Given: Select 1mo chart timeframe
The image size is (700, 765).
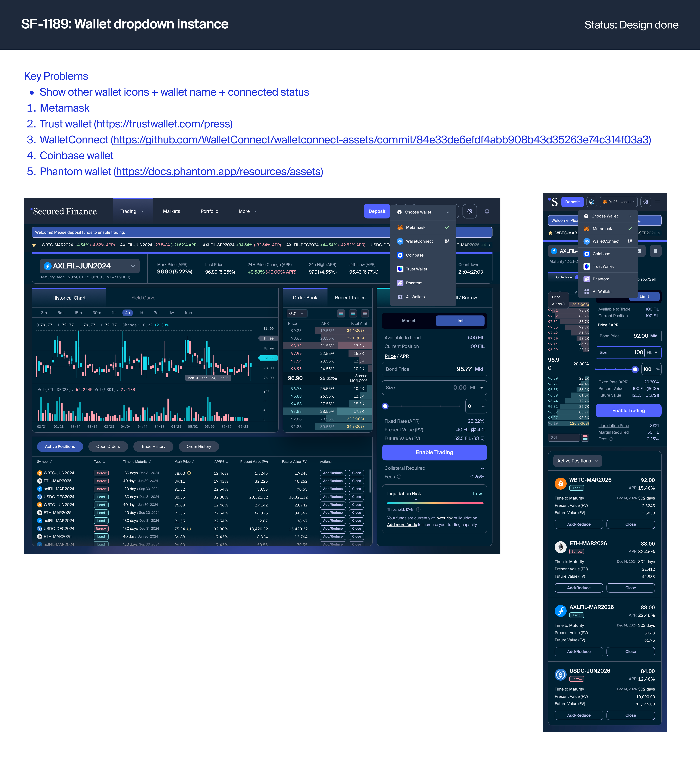Looking at the screenshot, I should pos(188,313).
